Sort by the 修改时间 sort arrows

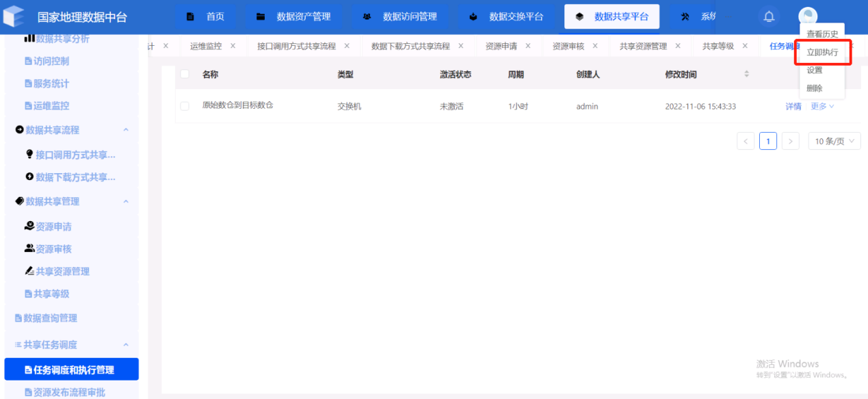[746, 74]
